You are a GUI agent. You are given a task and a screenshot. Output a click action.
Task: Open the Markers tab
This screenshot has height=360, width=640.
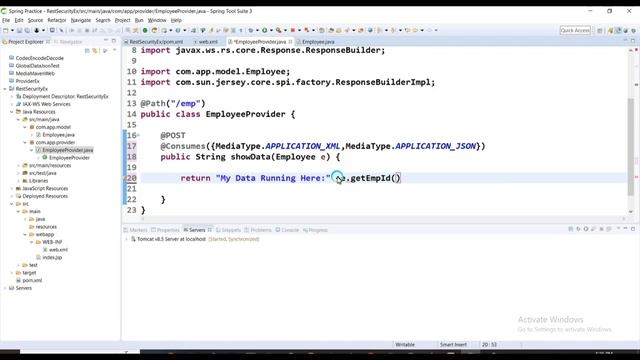(x=136, y=230)
